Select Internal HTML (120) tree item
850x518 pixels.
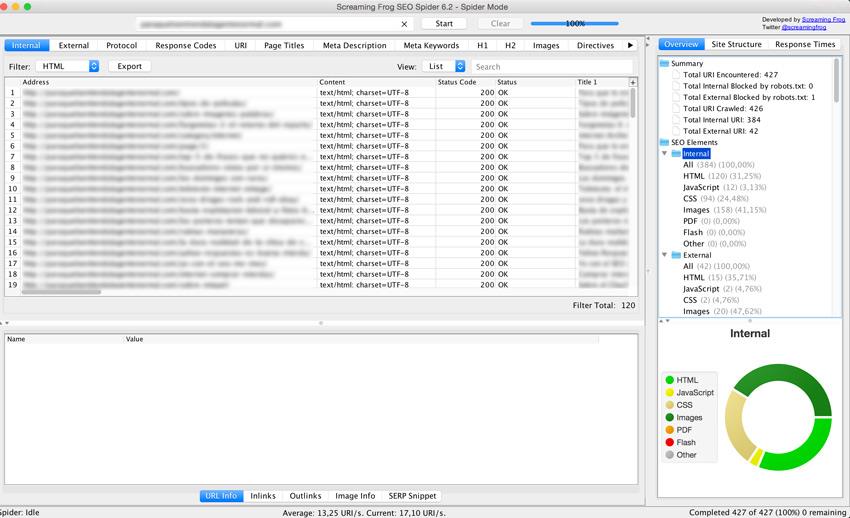[722, 176]
